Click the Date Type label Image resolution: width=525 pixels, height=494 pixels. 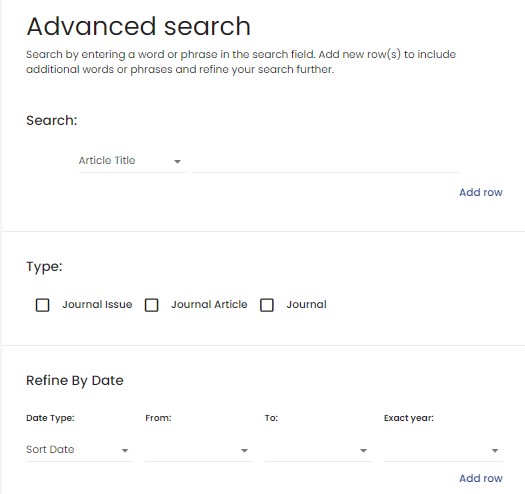click(x=50, y=418)
